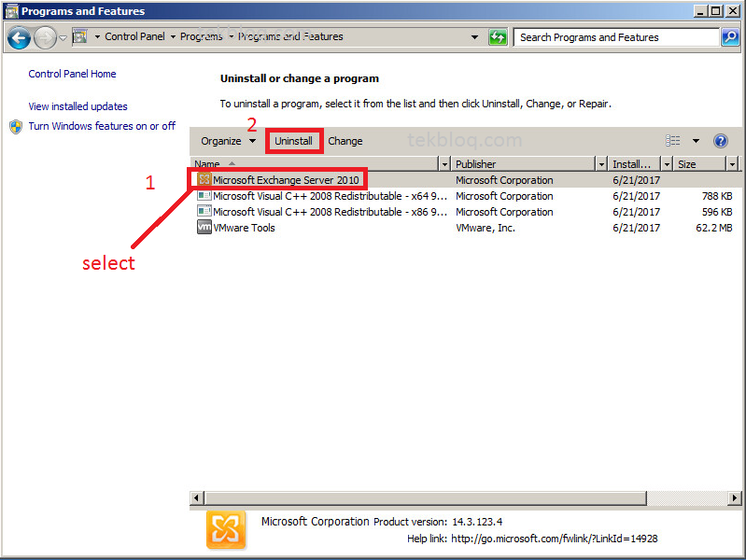Open the Size column filter dropdown

[732, 164]
